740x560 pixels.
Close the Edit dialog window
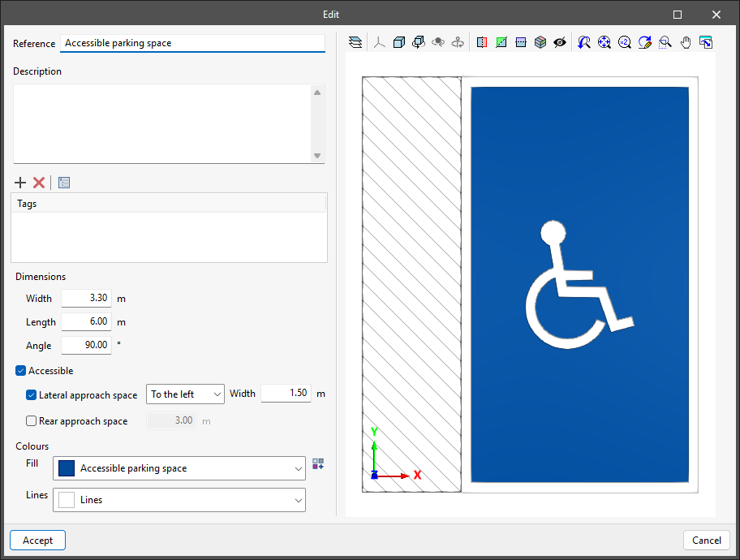tap(716, 15)
